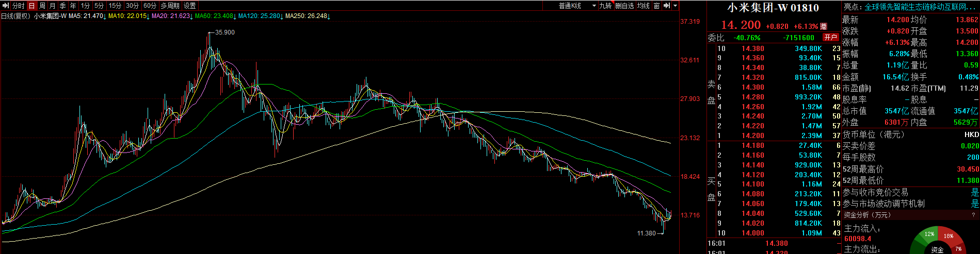This screenshot has width=980, height=254.
Task: Open the 多周期 multi-period selector
Action: 170,6
